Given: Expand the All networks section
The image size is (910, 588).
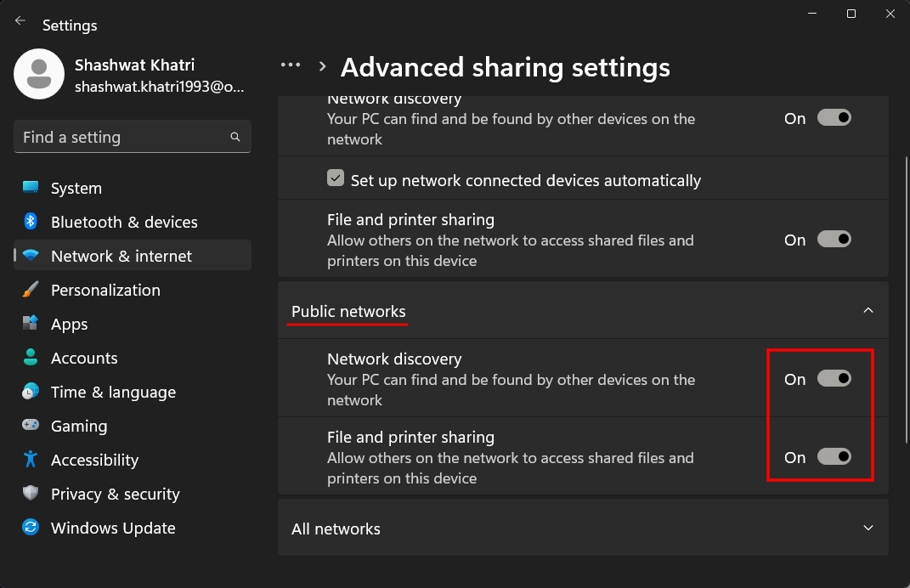Looking at the screenshot, I should point(868,529).
